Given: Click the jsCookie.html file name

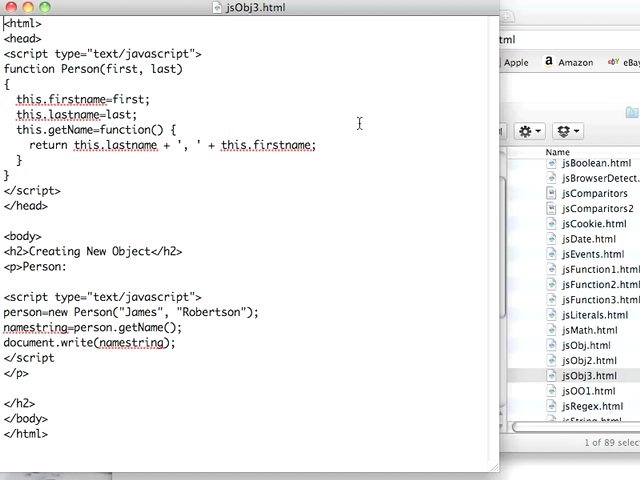Looking at the screenshot, I should tap(594, 224).
